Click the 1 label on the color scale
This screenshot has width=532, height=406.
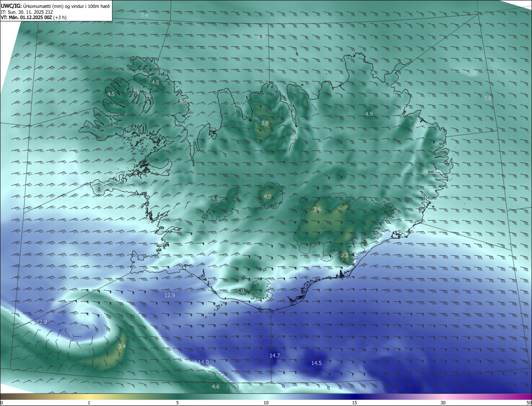[89, 403]
